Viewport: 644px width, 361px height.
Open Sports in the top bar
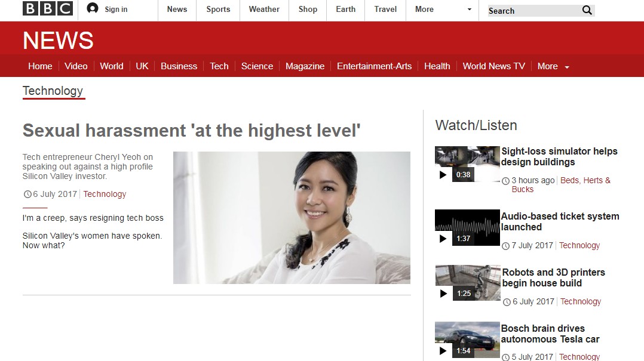coord(218,9)
